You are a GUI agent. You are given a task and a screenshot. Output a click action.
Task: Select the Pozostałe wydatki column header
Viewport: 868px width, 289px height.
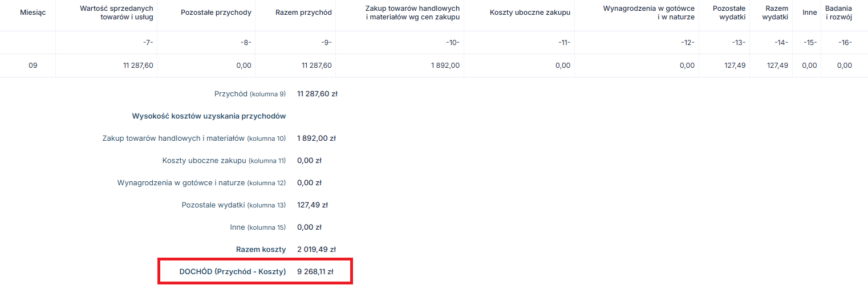(729, 13)
